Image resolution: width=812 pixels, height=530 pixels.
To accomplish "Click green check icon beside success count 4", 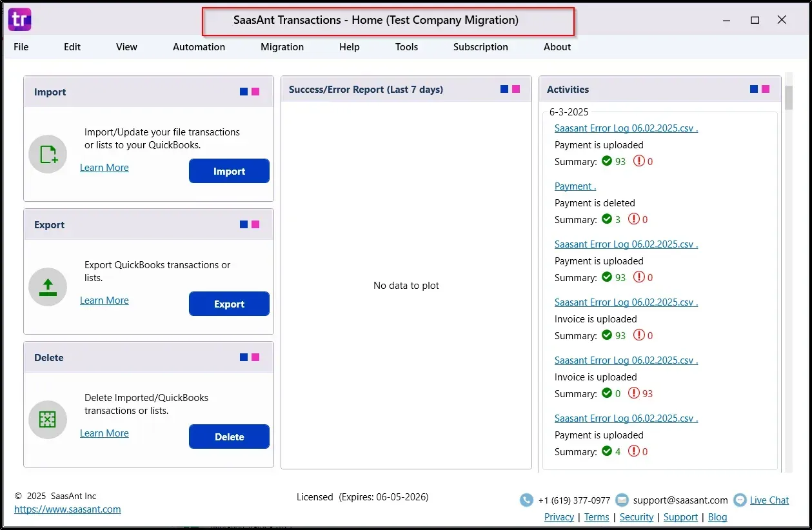I will (x=607, y=451).
